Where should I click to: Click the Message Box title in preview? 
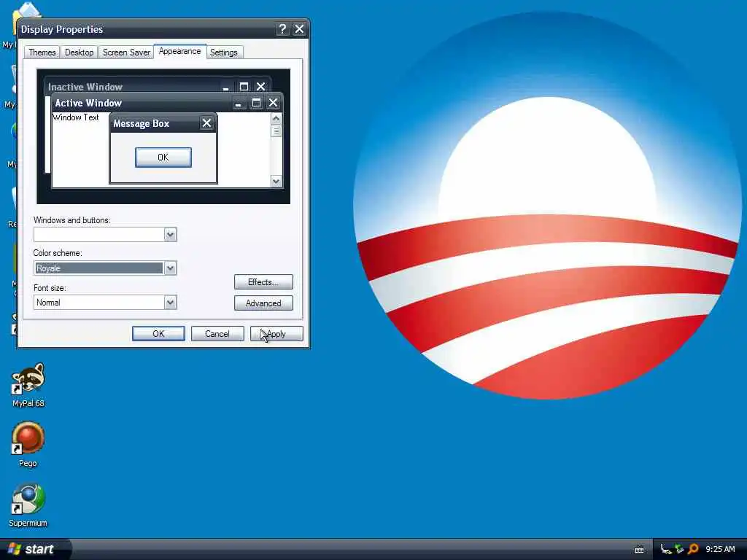coord(142,124)
